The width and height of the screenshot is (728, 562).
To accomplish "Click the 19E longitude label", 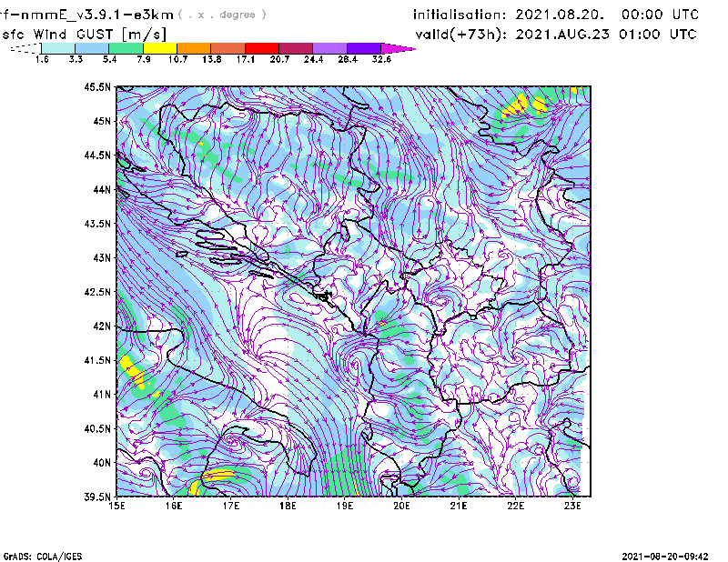I will pyautogui.click(x=345, y=506).
